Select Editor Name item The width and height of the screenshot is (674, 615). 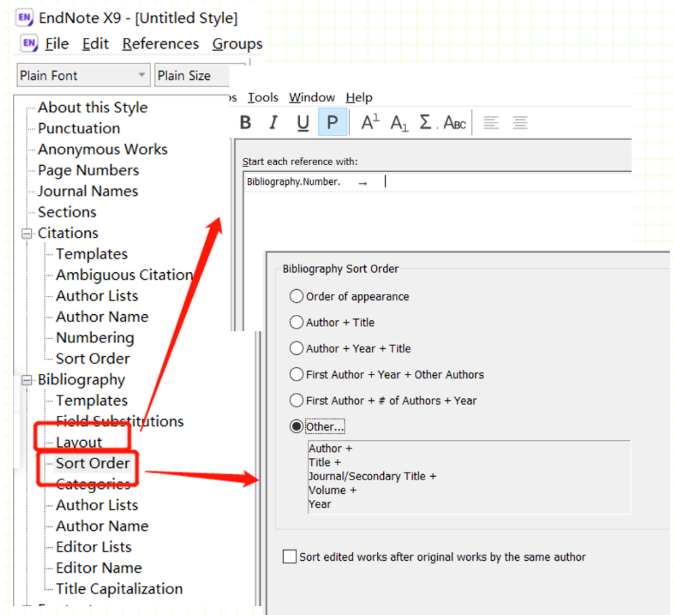point(98,568)
